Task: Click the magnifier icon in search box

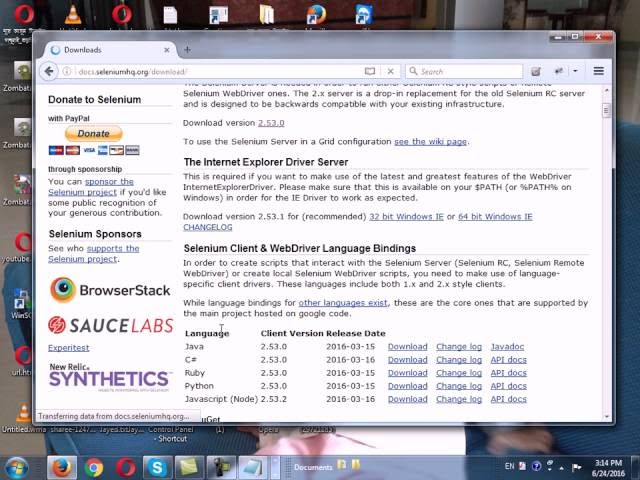Action: pyautogui.click(x=413, y=71)
